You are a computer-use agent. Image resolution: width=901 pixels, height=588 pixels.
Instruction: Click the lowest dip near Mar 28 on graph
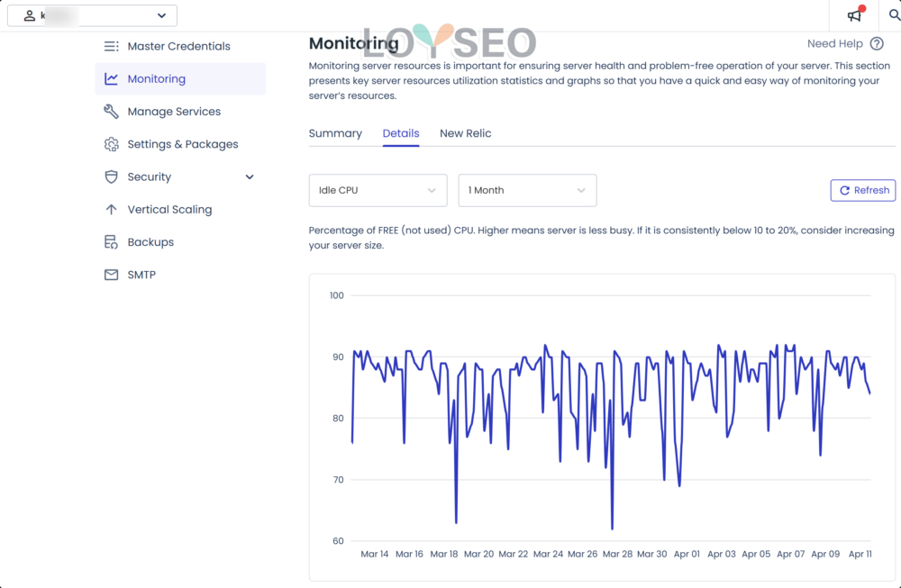[x=612, y=528]
